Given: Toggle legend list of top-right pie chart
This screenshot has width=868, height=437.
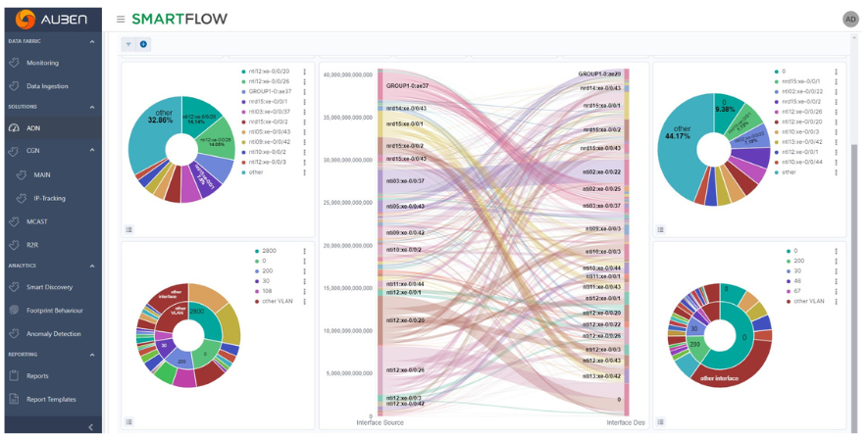Looking at the screenshot, I should 660,229.
